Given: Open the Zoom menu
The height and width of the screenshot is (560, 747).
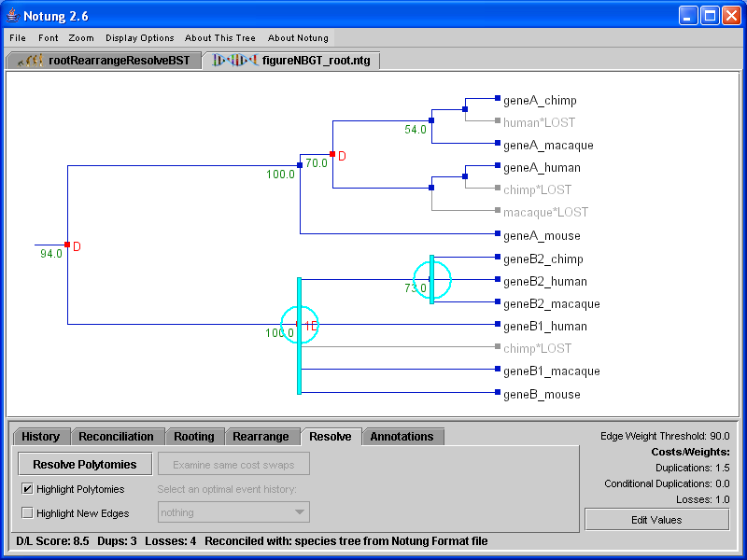Looking at the screenshot, I should [x=81, y=38].
